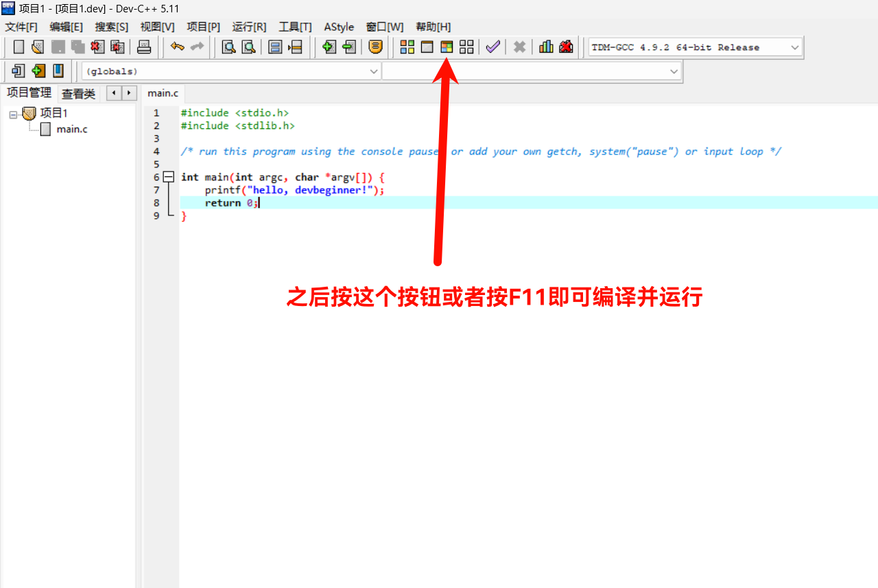The width and height of the screenshot is (878, 588).
Task: Close the current file with toolbar icon
Action: click(x=97, y=47)
